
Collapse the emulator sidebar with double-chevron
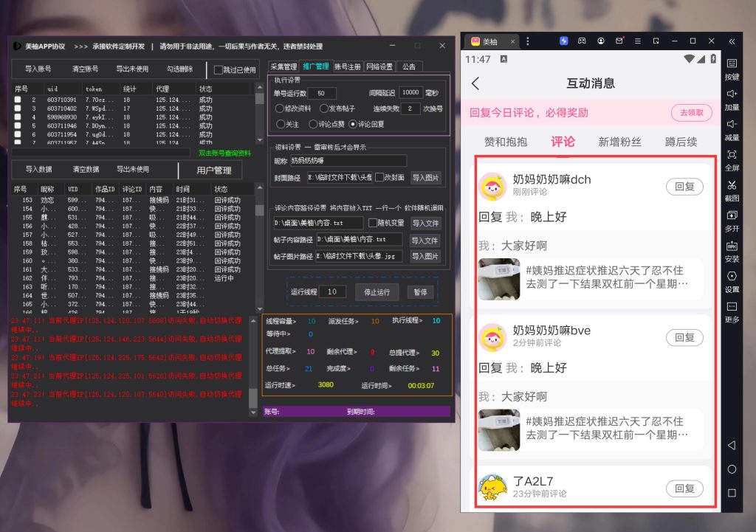[732, 41]
